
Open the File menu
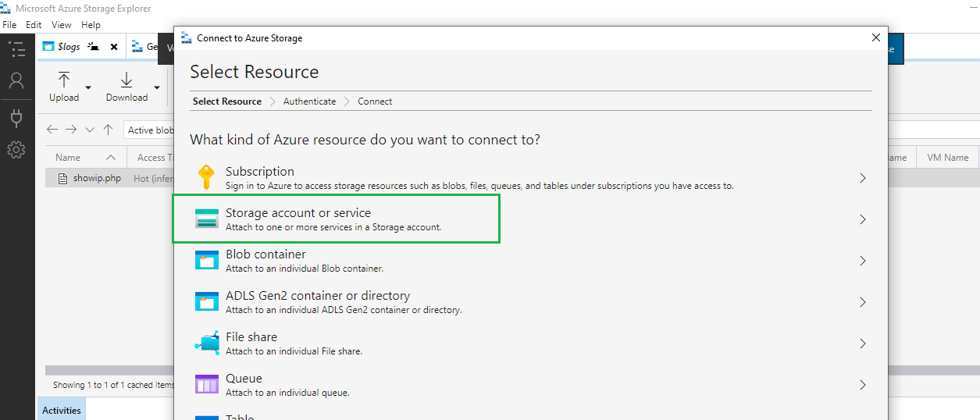coord(9,25)
